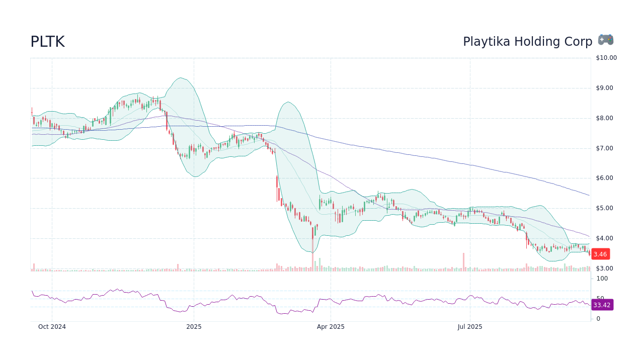The height and width of the screenshot is (362, 644).
Task: Click the Apr 2025 date label
Action: coord(331,327)
